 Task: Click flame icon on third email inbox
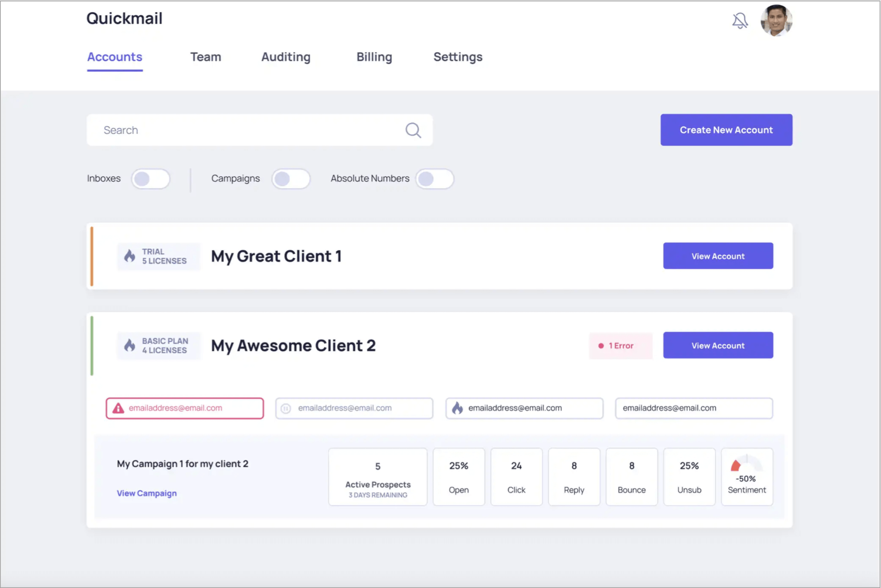[x=457, y=408]
